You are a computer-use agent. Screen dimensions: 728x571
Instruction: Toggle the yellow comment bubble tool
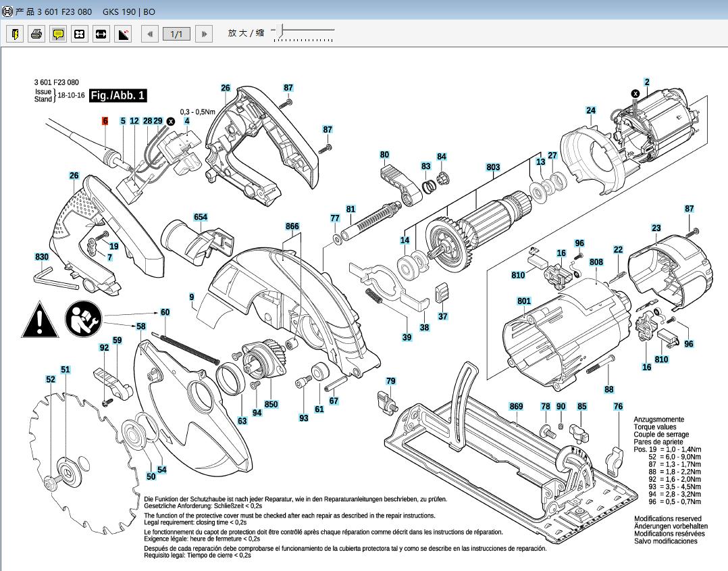pyautogui.click(x=58, y=34)
